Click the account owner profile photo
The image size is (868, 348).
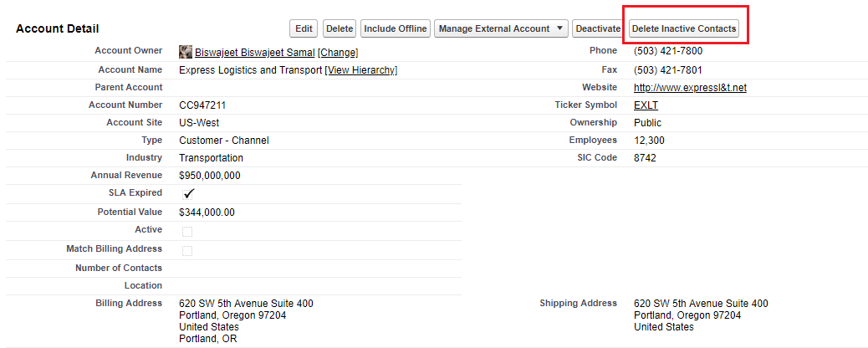click(186, 52)
